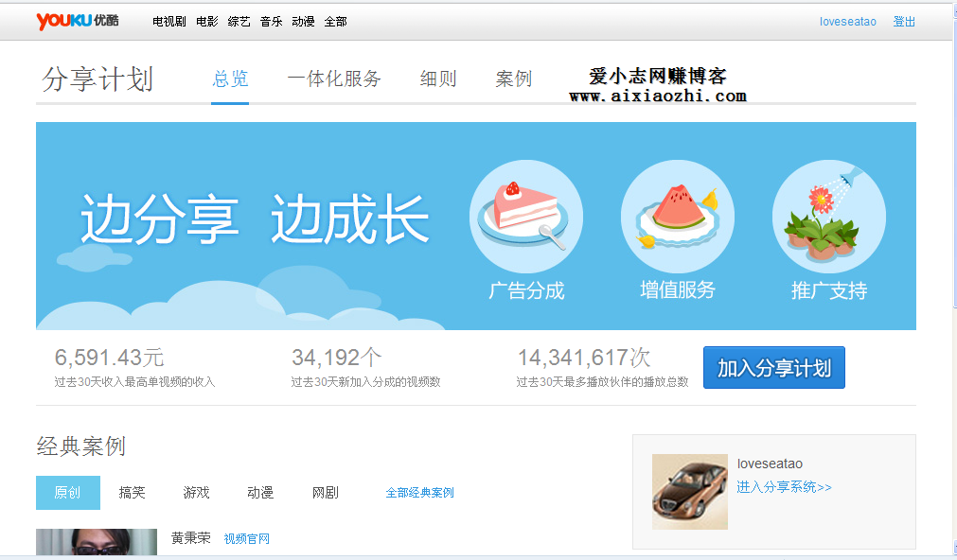Screen dimensions: 957x560
Task: Open 音乐 in top navigation
Action: click(271, 22)
